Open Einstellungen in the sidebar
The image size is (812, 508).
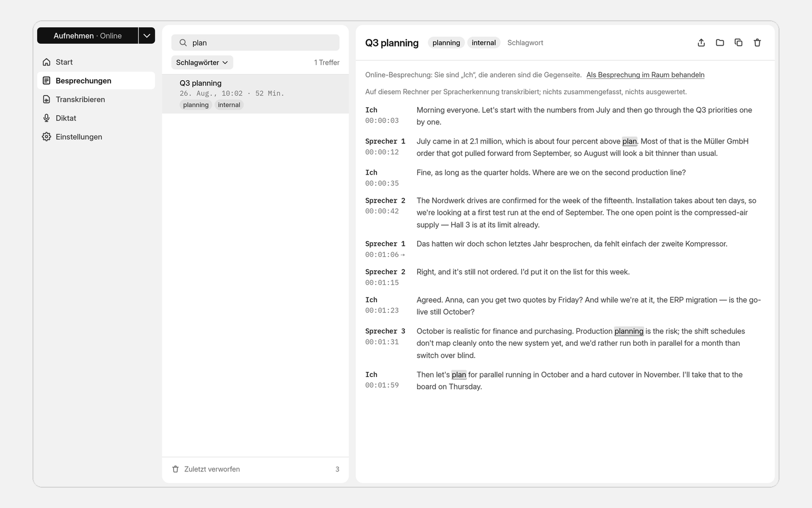[96, 137]
